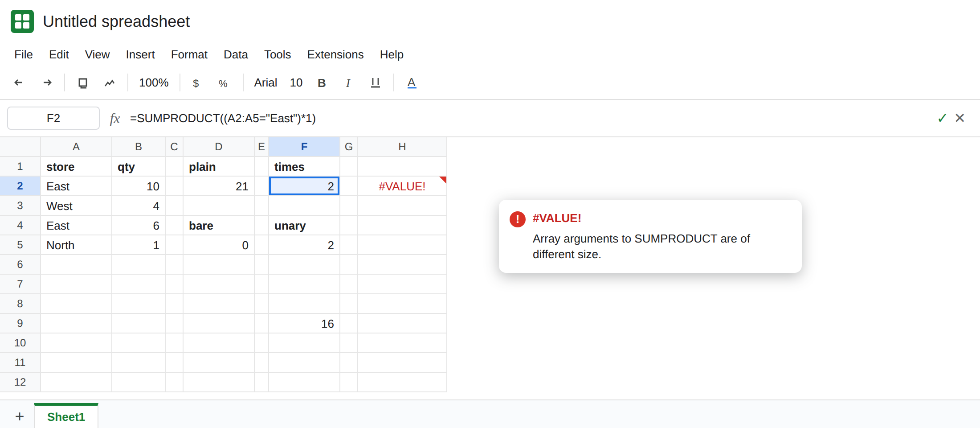Format as percent with % icon

223,83
